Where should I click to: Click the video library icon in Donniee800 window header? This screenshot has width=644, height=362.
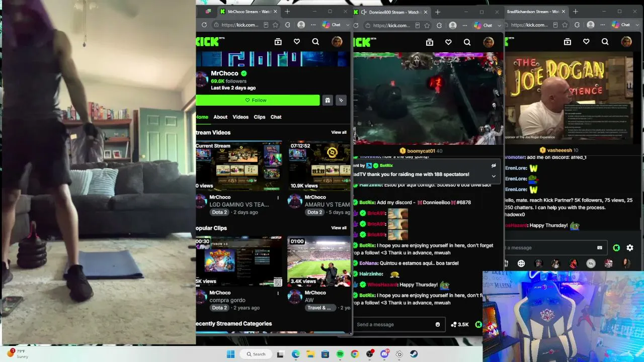tap(430, 42)
